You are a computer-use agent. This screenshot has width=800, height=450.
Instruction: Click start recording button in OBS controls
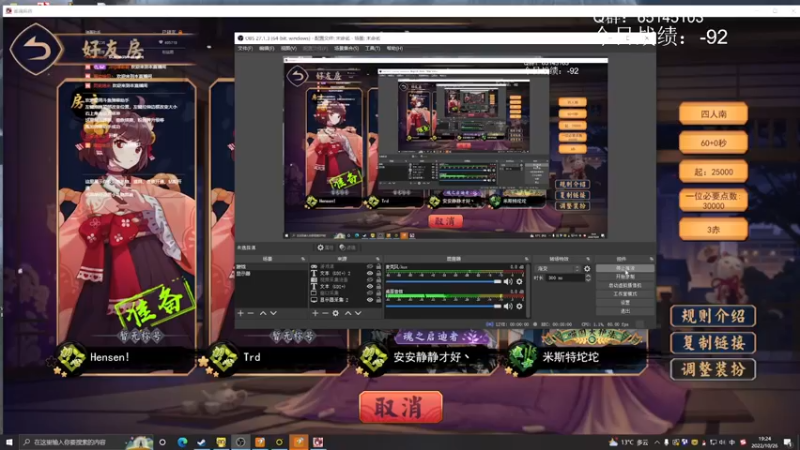625,277
